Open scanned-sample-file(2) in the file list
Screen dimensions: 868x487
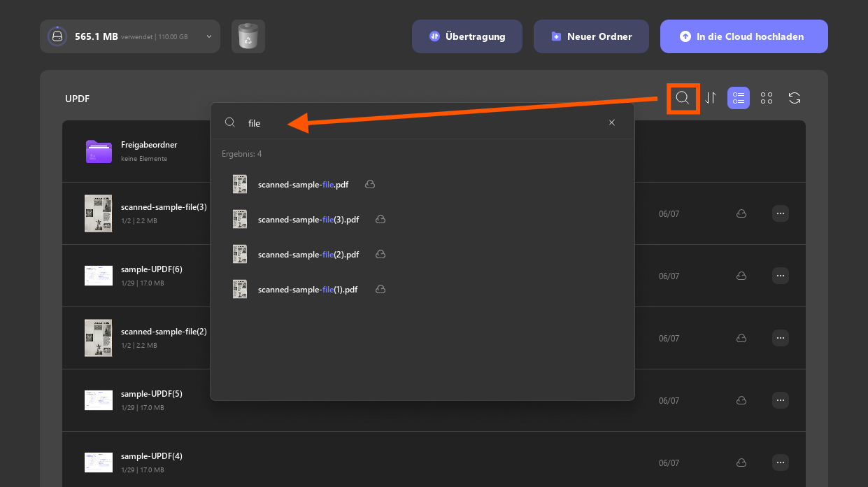click(x=164, y=332)
